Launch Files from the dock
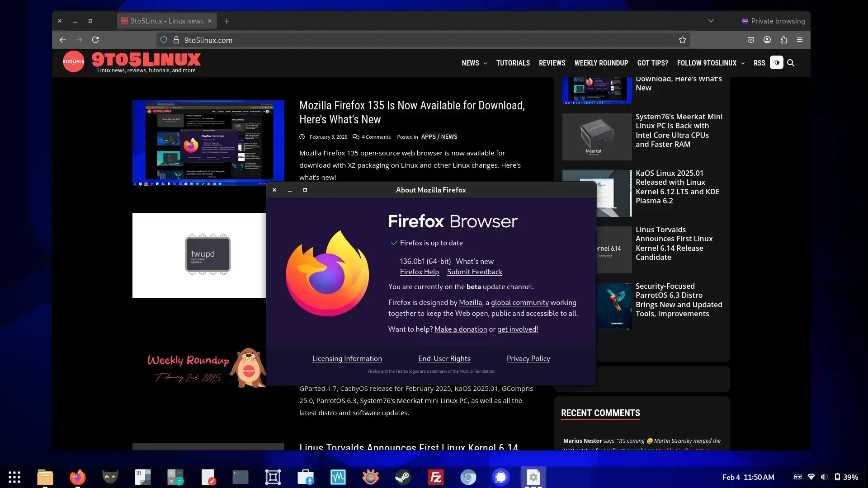This screenshot has width=868, height=488. [x=45, y=477]
